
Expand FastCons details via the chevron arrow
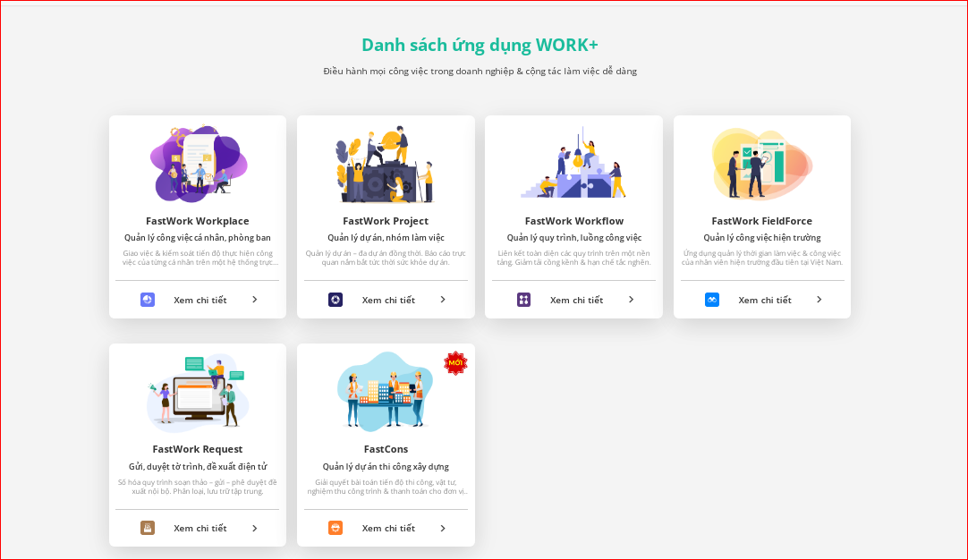point(443,528)
